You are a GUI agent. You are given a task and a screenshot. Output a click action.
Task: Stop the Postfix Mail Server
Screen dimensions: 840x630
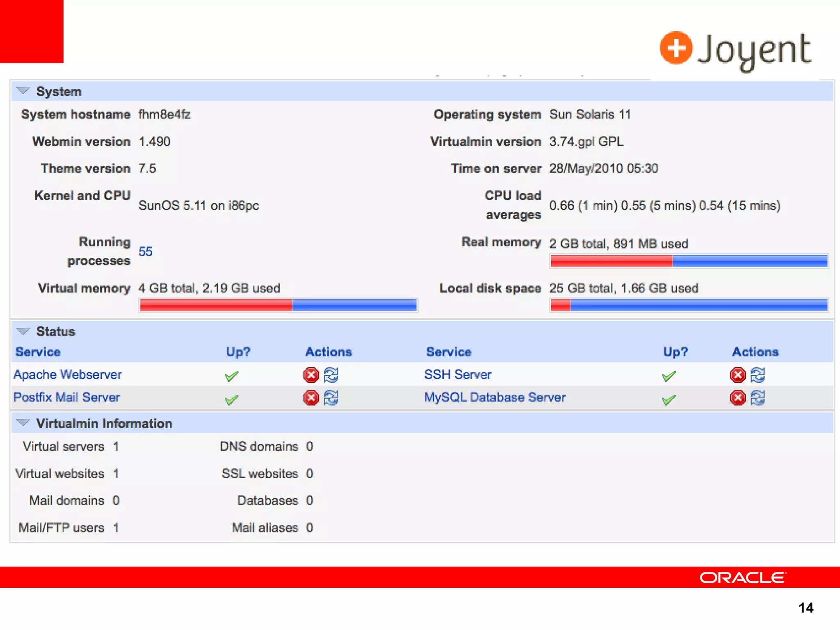pyautogui.click(x=311, y=397)
